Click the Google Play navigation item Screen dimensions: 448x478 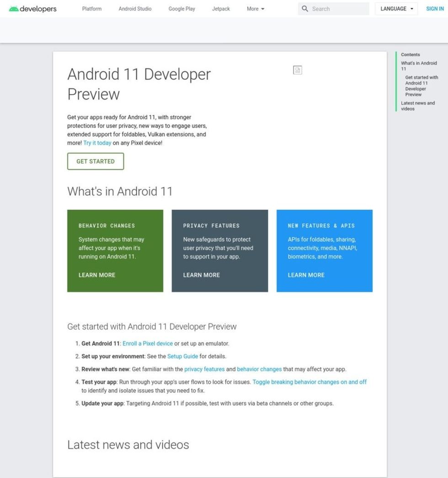[181, 9]
